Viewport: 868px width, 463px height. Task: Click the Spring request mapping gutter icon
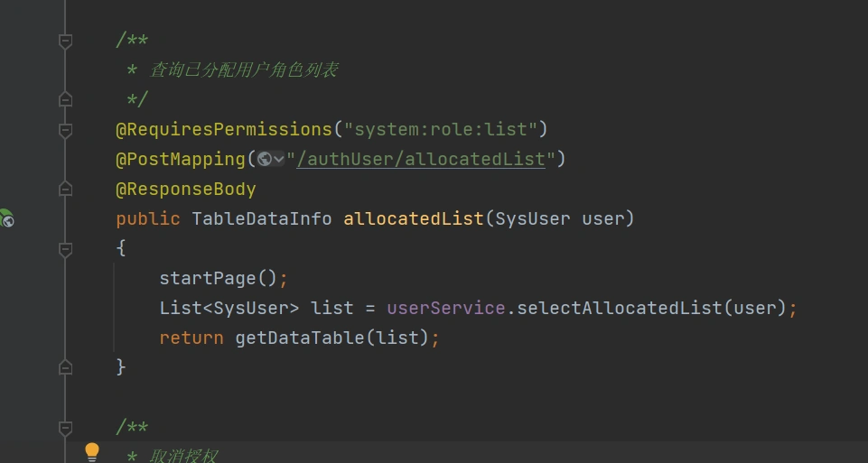[x=6, y=218]
